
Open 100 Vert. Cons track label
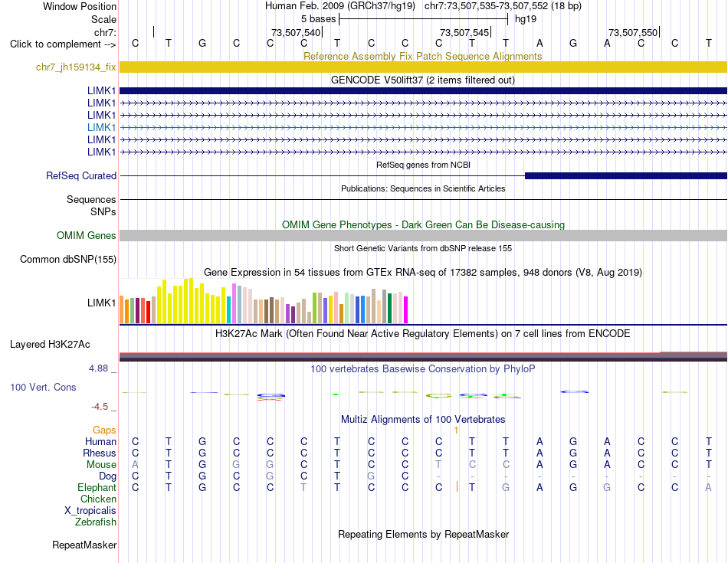[x=43, y=387]
